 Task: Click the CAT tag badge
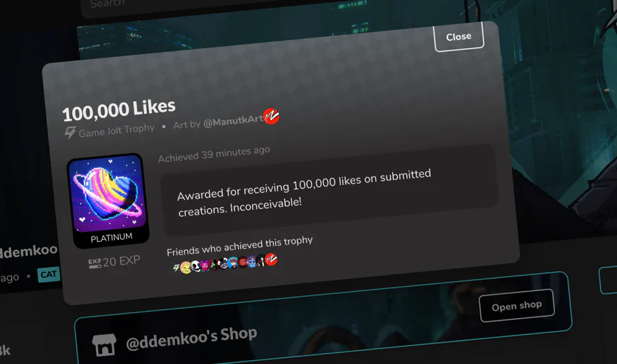click(49, 274)
